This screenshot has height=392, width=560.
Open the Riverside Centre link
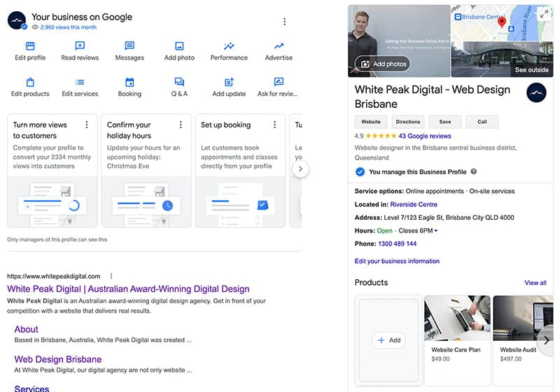pos(414,204)
